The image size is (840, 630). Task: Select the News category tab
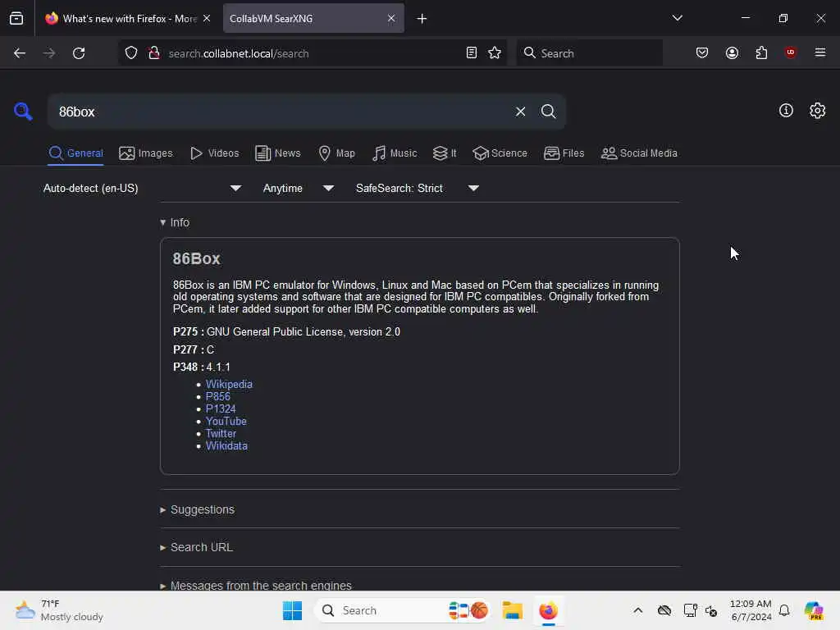point(277,153)
